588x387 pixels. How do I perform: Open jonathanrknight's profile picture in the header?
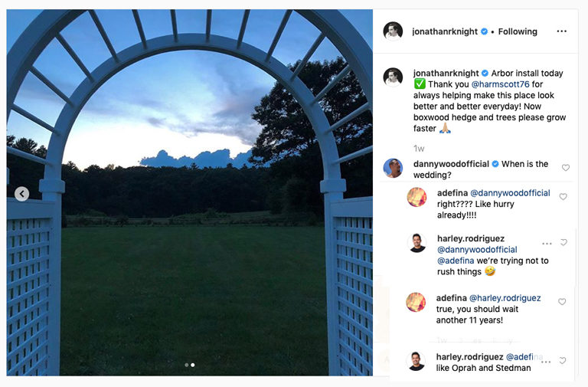(x=393, y=31)
